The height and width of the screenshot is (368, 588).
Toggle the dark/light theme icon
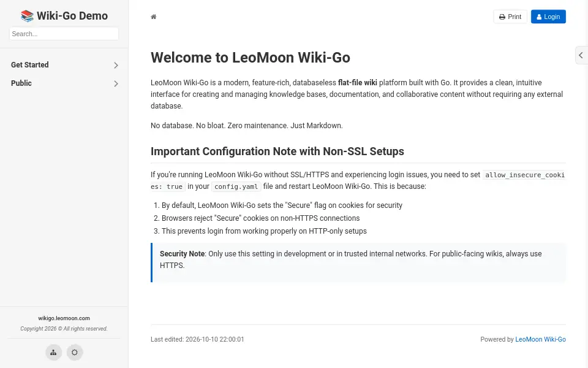point(75,352)
